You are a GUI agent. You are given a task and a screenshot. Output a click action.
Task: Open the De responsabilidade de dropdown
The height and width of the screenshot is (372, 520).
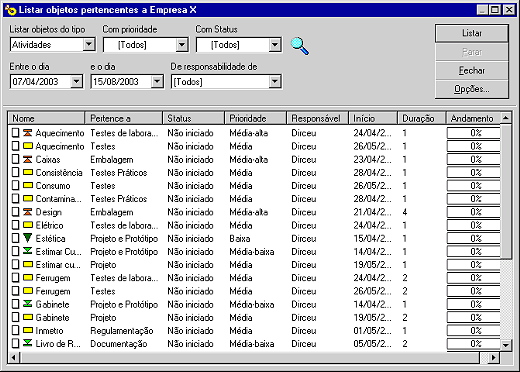click(275, 81)
